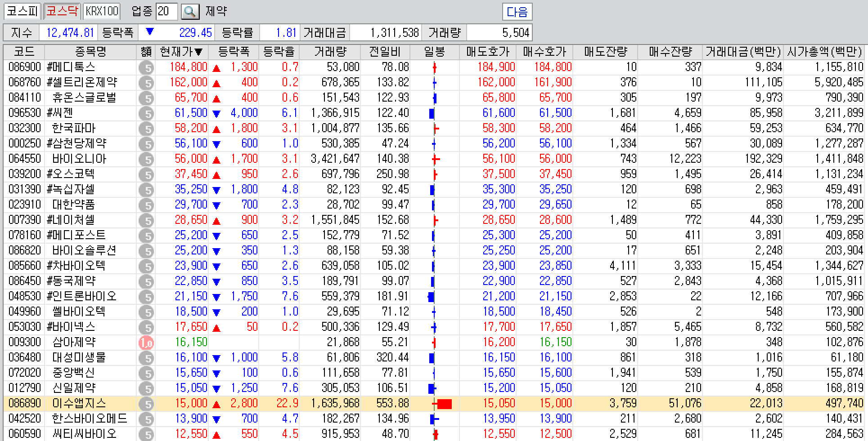Click the margin-rate badge in the 쎌바이오텍 row

tap(146, 313)
